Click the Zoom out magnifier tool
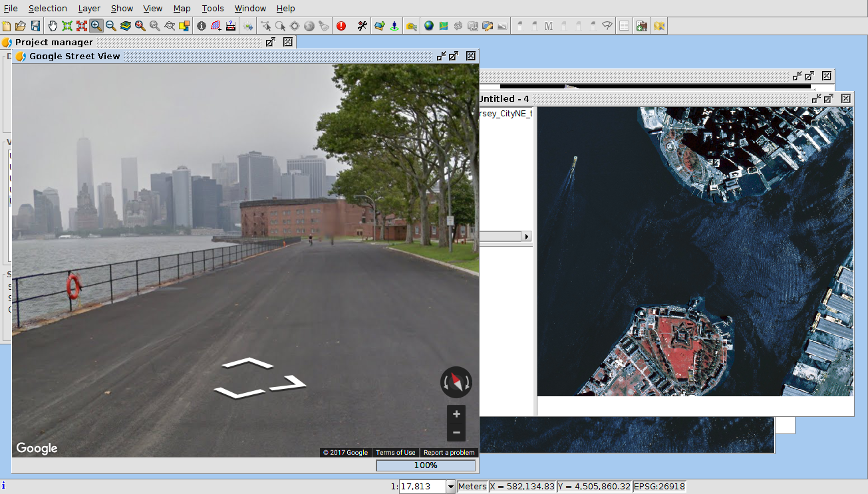Screen dimensions: 868x494 (x=111, y=26)
